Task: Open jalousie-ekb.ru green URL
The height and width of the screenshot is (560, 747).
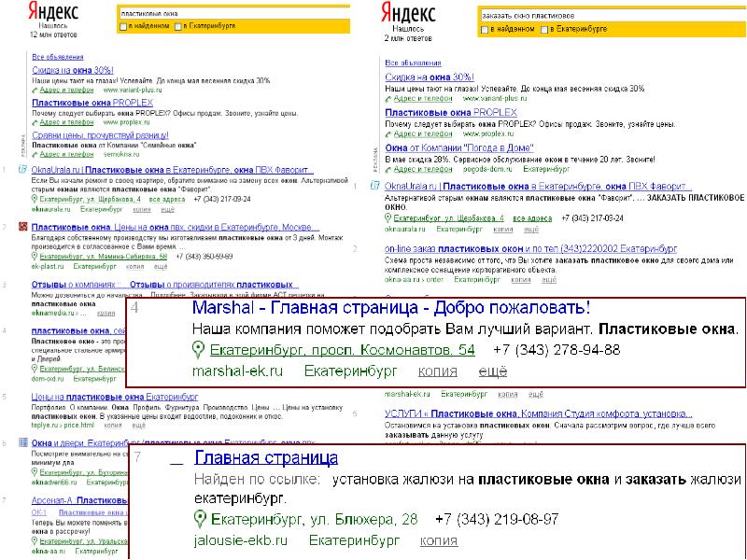Action: tap(241, 540)
